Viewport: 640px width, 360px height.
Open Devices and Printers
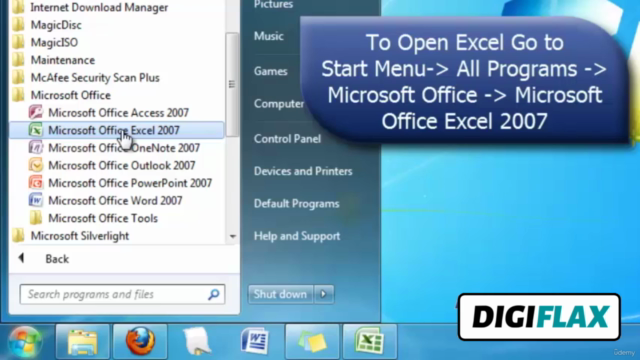(x=303, y=171)
